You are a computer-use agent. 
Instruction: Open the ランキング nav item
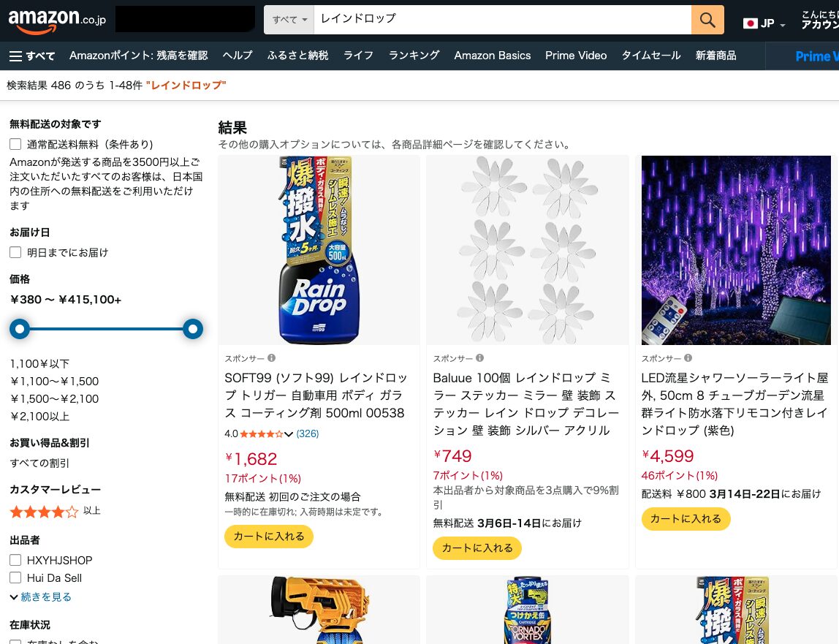(x=414, y=56)
